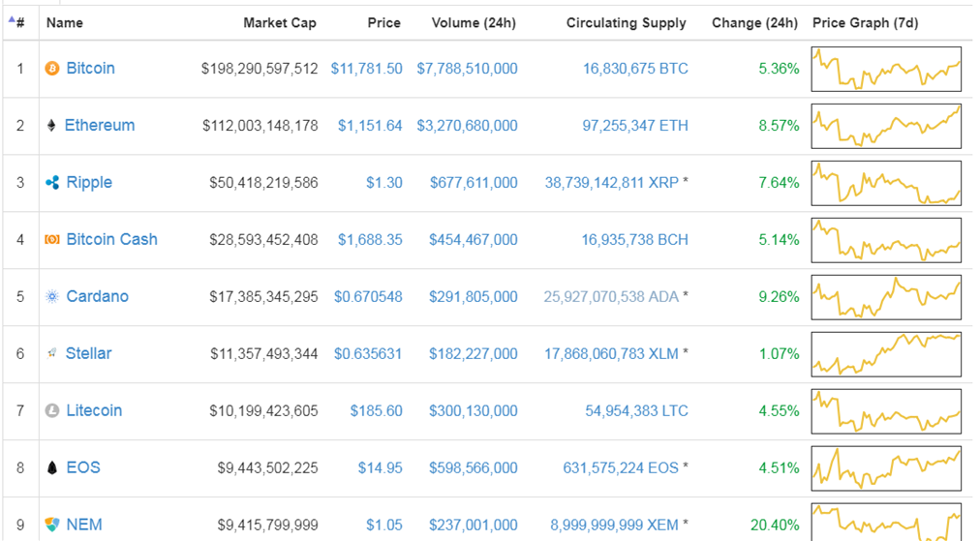Viewport: 980px width, 541px height.
Task: Open the NEM name link
Action: (x=84, y=525)
